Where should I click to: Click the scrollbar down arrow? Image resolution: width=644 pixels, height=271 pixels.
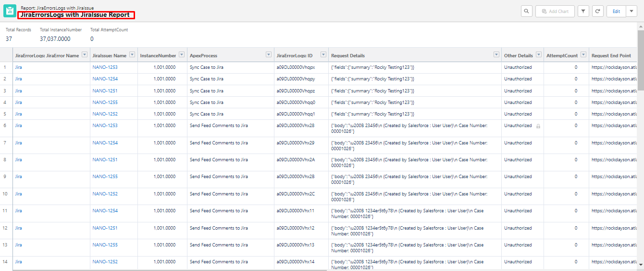pyautogui.click(x=641, y=264)
